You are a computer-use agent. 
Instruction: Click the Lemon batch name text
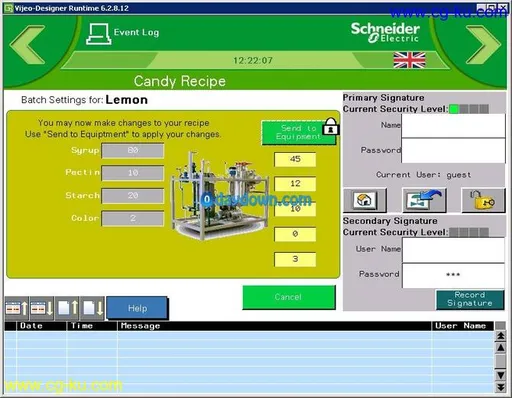coord(127,100)
